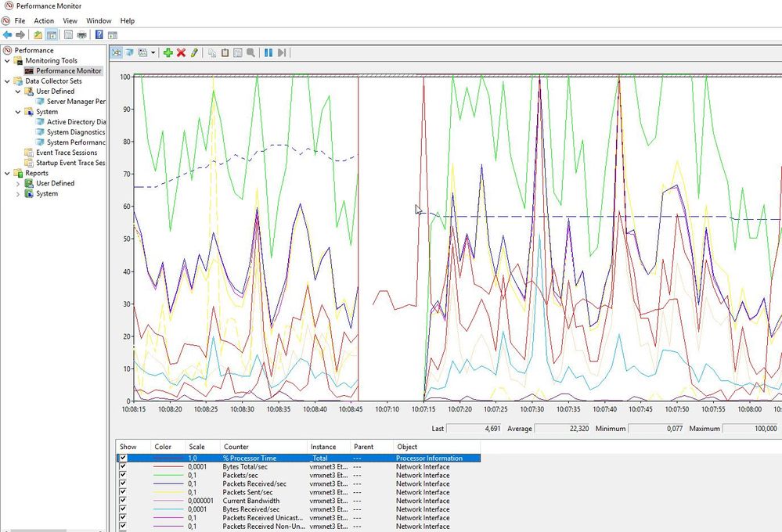Open the Action menu
The width and height of the screenshot is (782, 532).
tap(44, 20)
